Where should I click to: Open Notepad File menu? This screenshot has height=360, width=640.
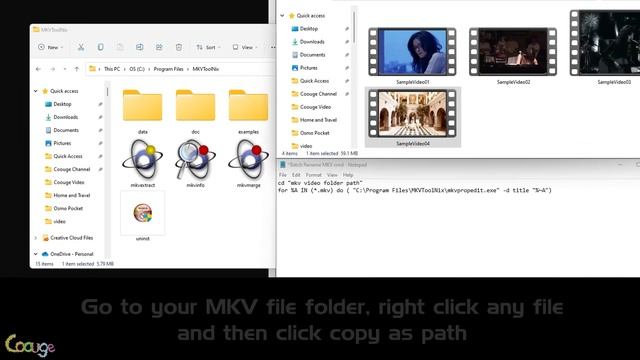tap(282, 175)
